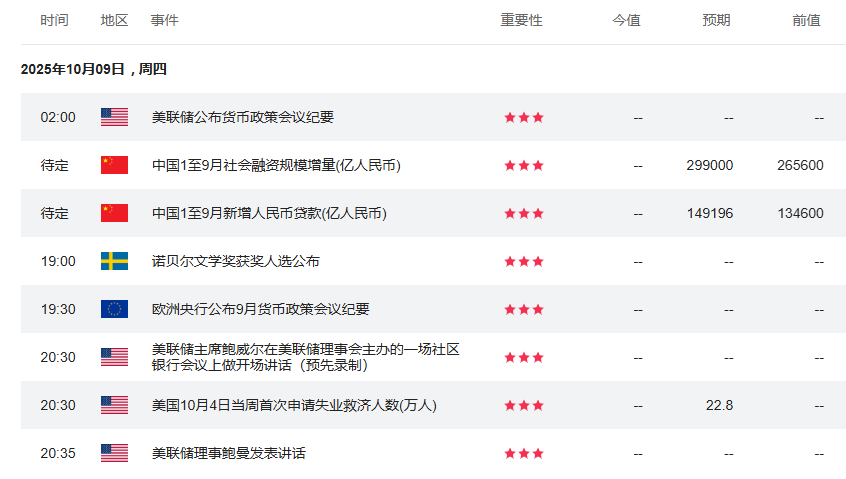This screenshot has height=479, width=846.
Task: Select the 时间 column header
Action: tap(55, 20)
